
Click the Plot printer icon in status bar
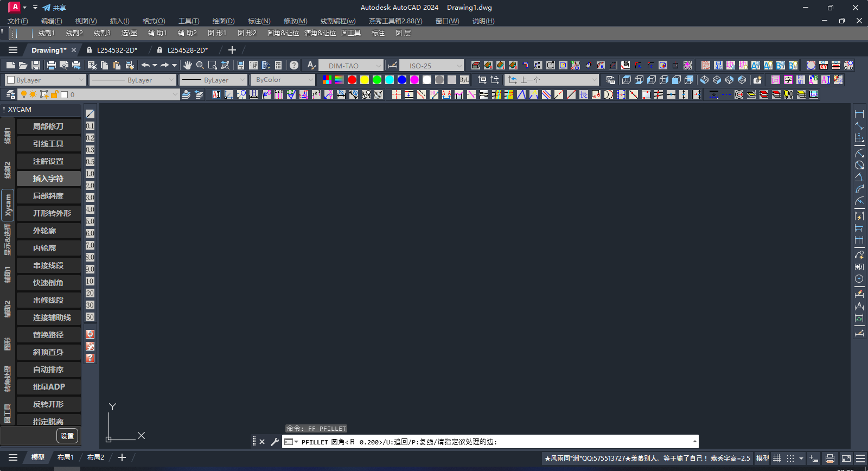pos(830,459)
